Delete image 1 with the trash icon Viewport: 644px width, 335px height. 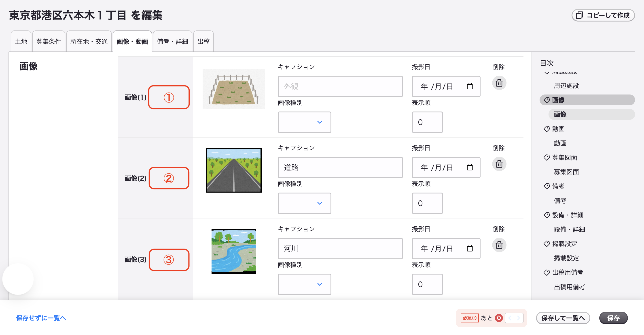tap(499, 83)
